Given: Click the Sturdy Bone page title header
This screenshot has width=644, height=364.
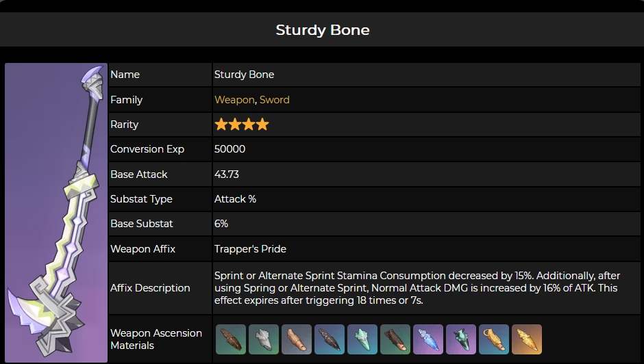Looking at the screenshot, I should [322, 30].
